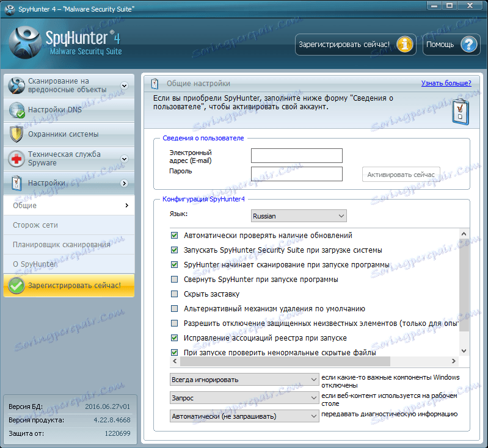Screen dimensions: 488x448
Task: Click the options list scroll up arrow
Action: point(464,234)
